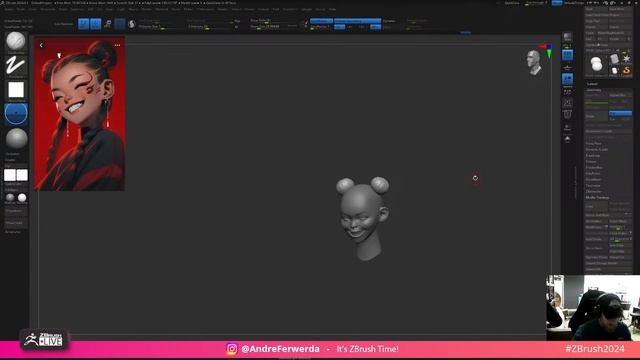Select the Cylinder3D tool thumbnail
Viewport: 640px width, 360px height.
[614, 60]
